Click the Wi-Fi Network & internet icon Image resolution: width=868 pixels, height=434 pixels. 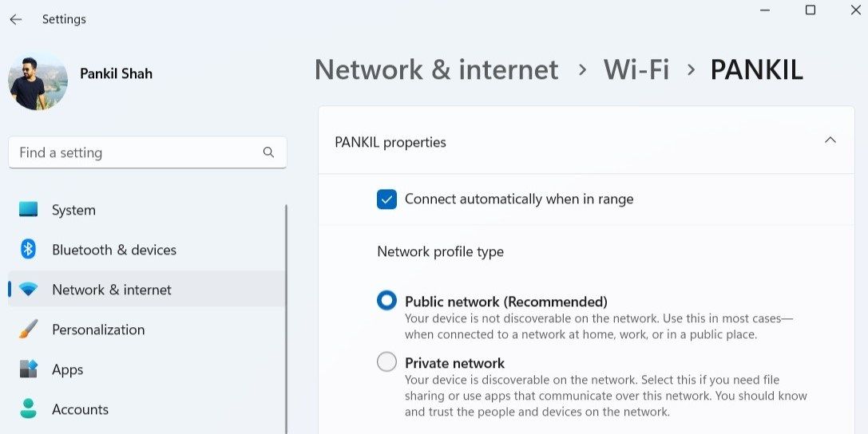29,290
